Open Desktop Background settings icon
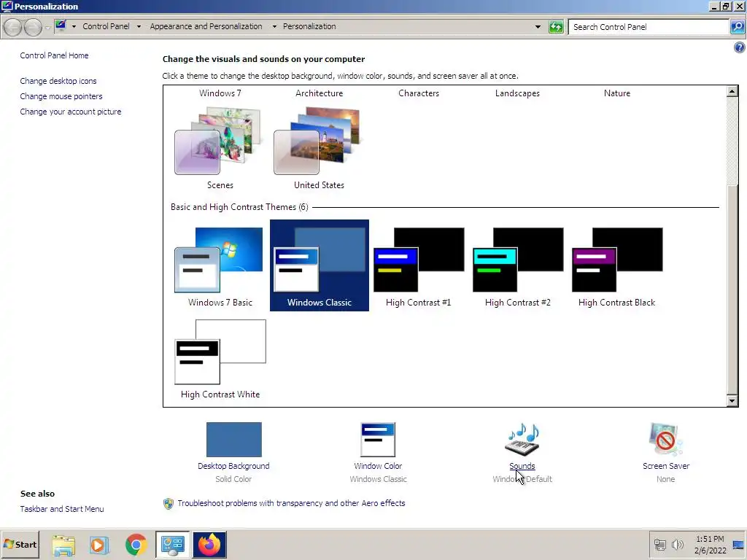Viewport: 747px width, 560px height. pos(234,439)
